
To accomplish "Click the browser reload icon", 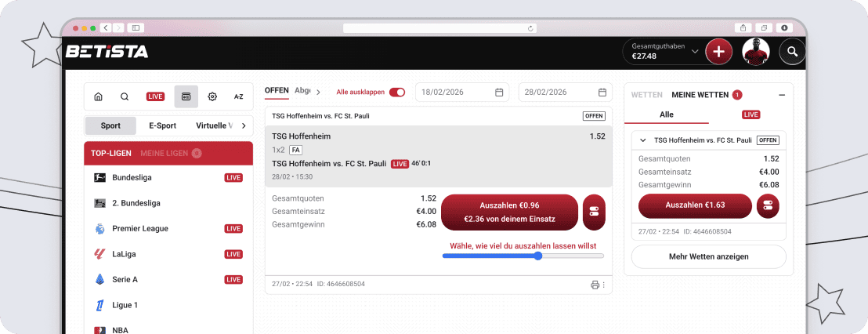I will 530,27.
